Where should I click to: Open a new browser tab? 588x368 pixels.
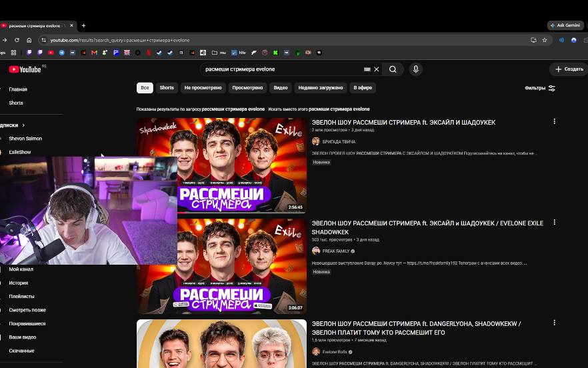83,25
